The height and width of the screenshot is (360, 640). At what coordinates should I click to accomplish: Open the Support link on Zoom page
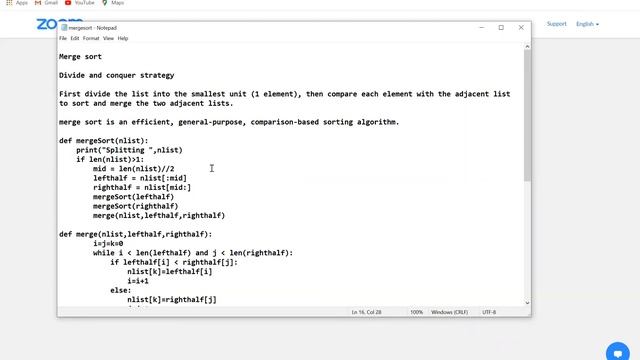click(x=557, y=24)
